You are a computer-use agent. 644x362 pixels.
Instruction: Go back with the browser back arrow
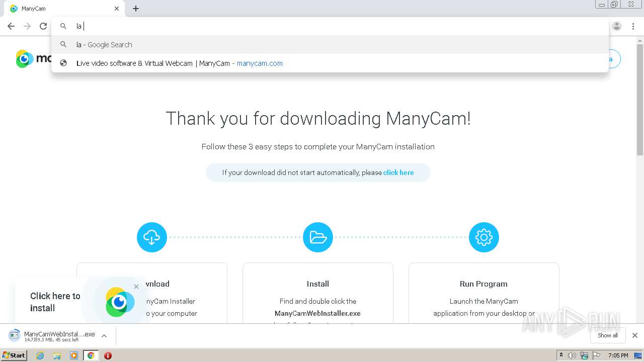[11, 26]
